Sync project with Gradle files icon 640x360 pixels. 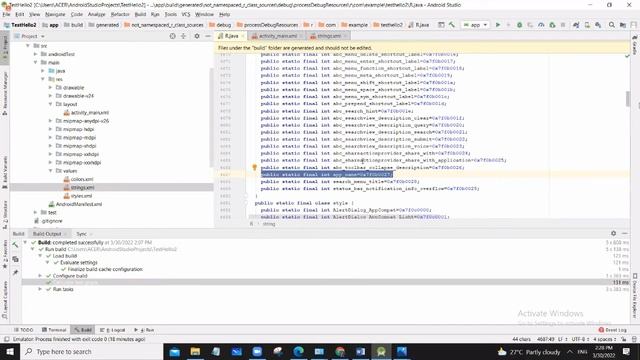coord(576,25)
